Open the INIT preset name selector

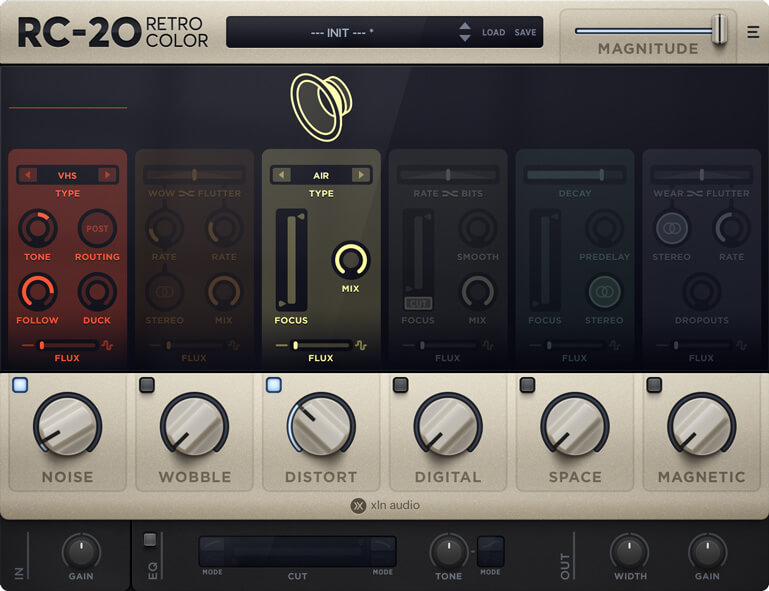(x=342, y=32)
